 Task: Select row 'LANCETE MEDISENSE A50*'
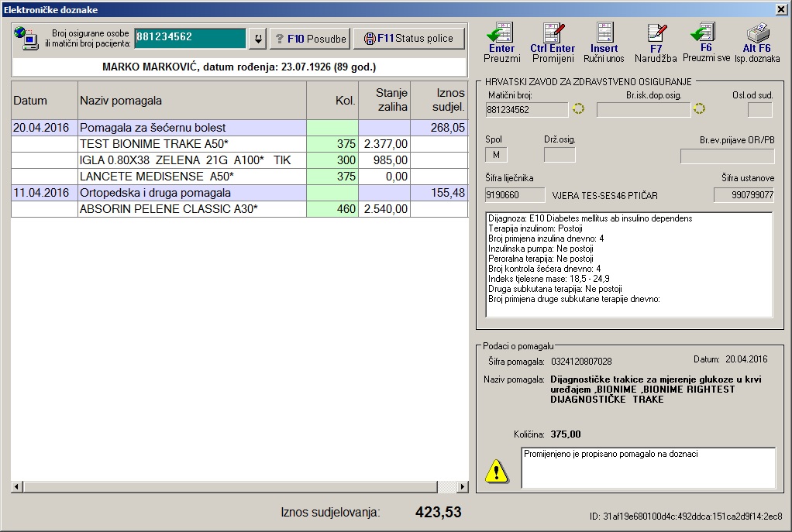click(x=239, y=176)
